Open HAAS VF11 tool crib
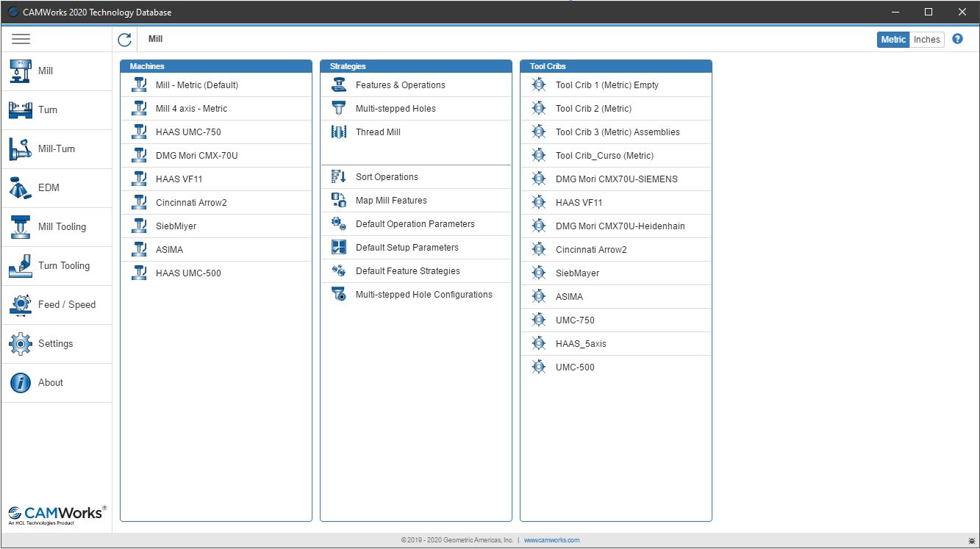980x549 pixels. (616, 203)
